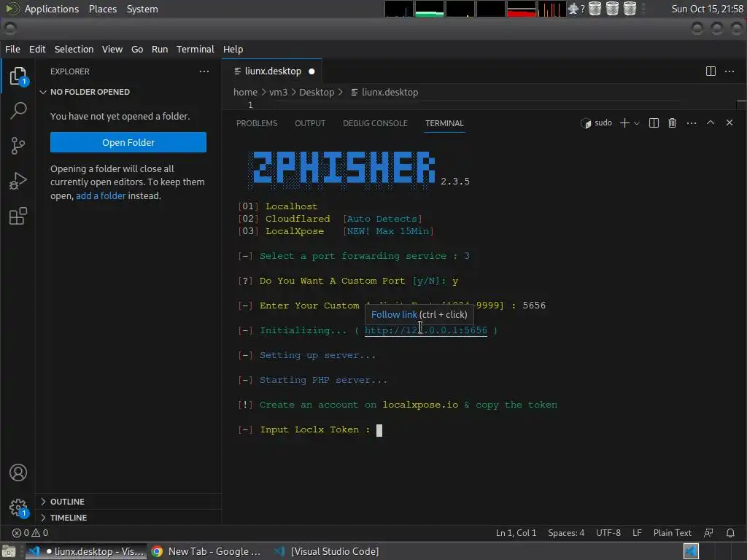Open Explorer views and more actions ellipsis
Viewport: 747px width, 560px height.
tap(204, 71)
